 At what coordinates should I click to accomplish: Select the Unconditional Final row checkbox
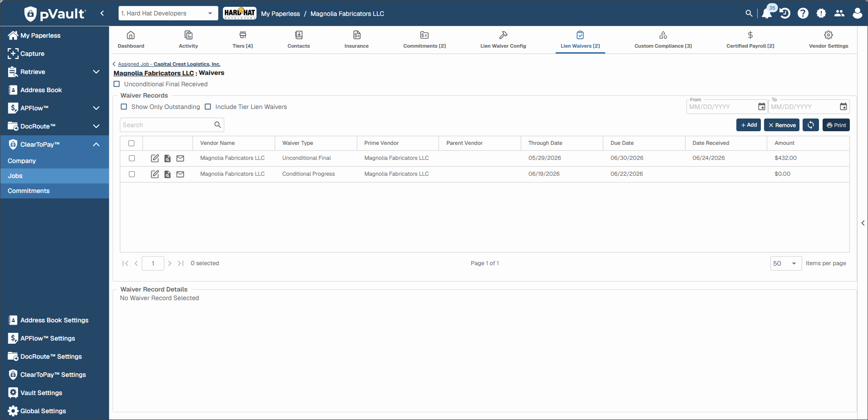coord(132,158)
